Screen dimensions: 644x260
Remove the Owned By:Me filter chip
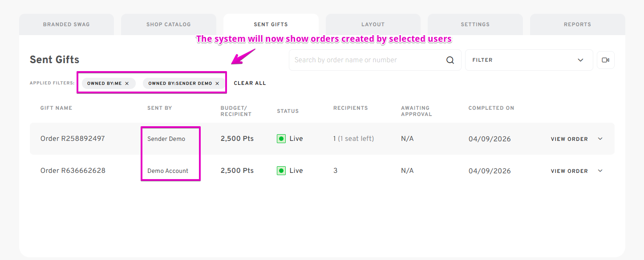[127, 84]
